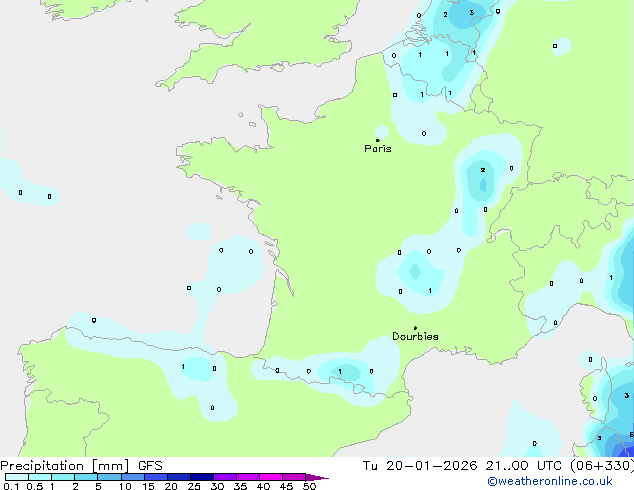634x490 pixels.
Task: Click the 'Precipitation [mm] GFS' title
Action: 81,466
